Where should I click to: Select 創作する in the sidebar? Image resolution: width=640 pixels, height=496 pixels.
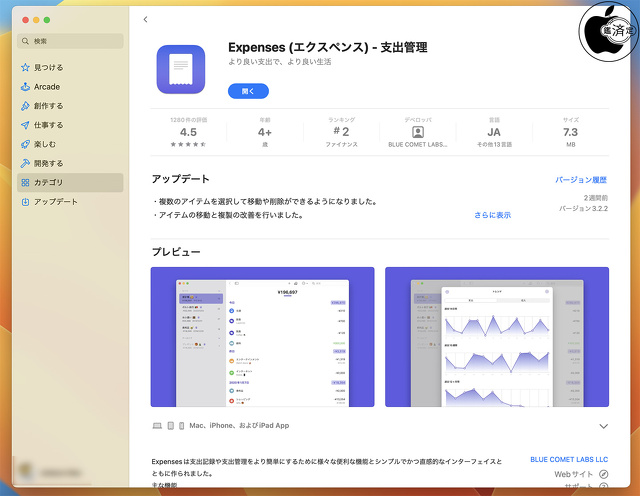tap(70, 106)
